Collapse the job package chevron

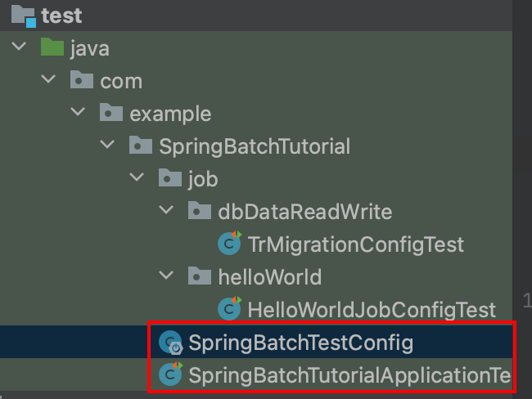137,177
